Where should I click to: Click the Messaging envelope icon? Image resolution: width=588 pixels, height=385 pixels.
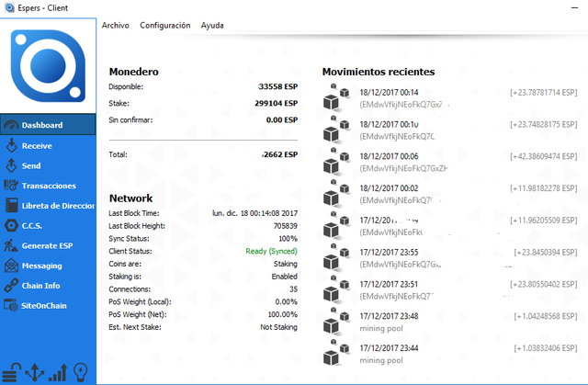[11, 266]
